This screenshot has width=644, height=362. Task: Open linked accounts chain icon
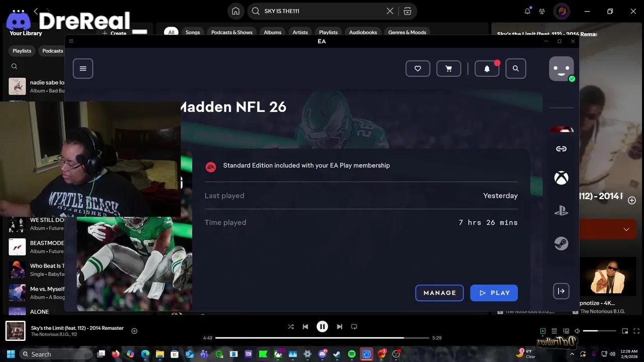tap(561, 149)
